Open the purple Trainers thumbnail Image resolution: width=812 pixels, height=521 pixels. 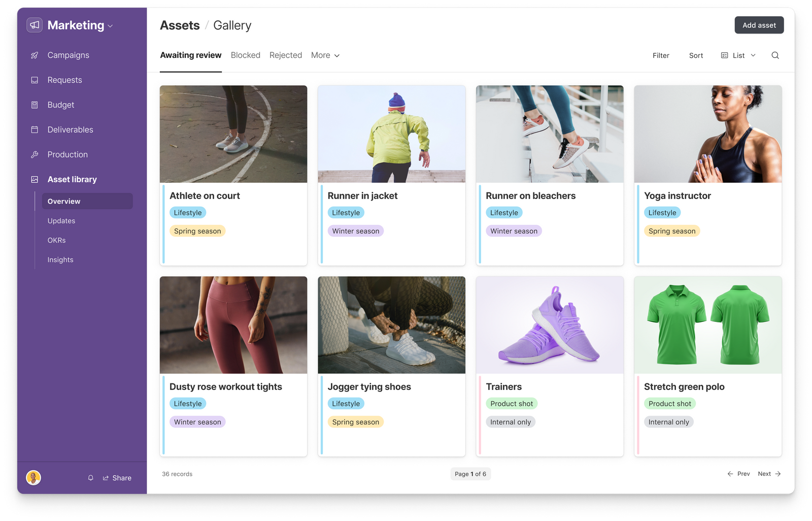550,325
